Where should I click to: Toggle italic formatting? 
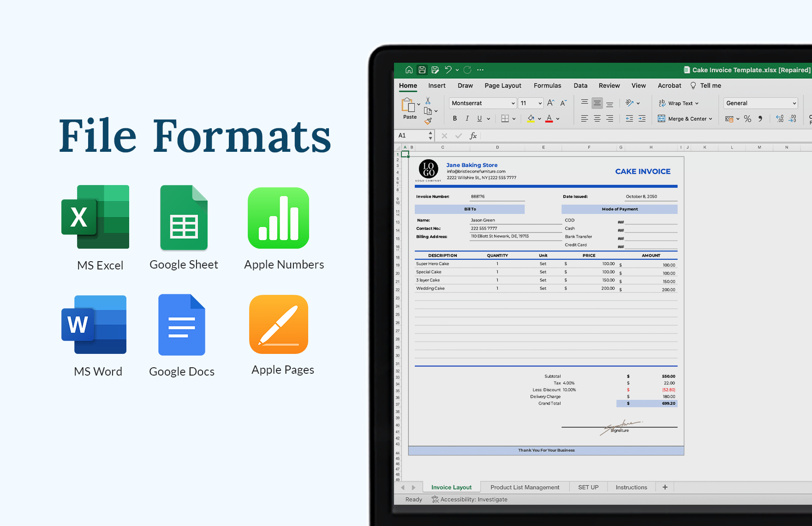467,119
